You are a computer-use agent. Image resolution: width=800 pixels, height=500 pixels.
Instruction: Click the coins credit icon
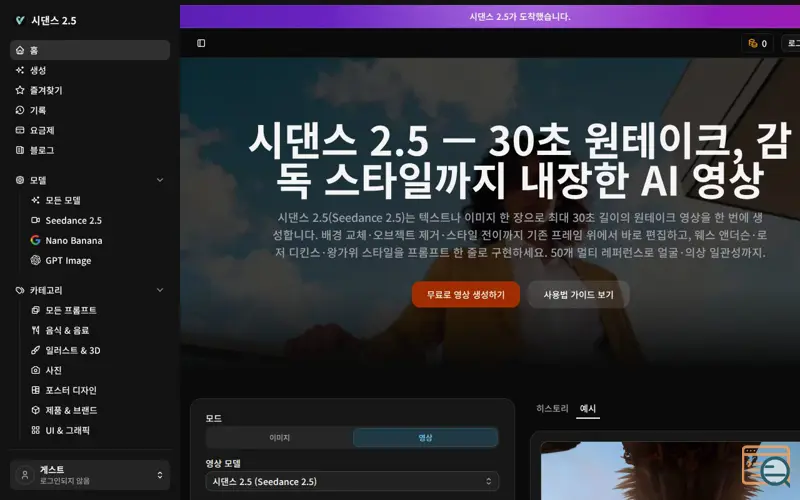point(753,43)
